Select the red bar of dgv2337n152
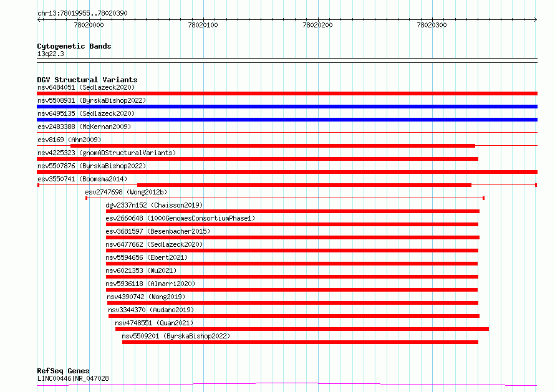555x392 pixels. coord(292,211)
